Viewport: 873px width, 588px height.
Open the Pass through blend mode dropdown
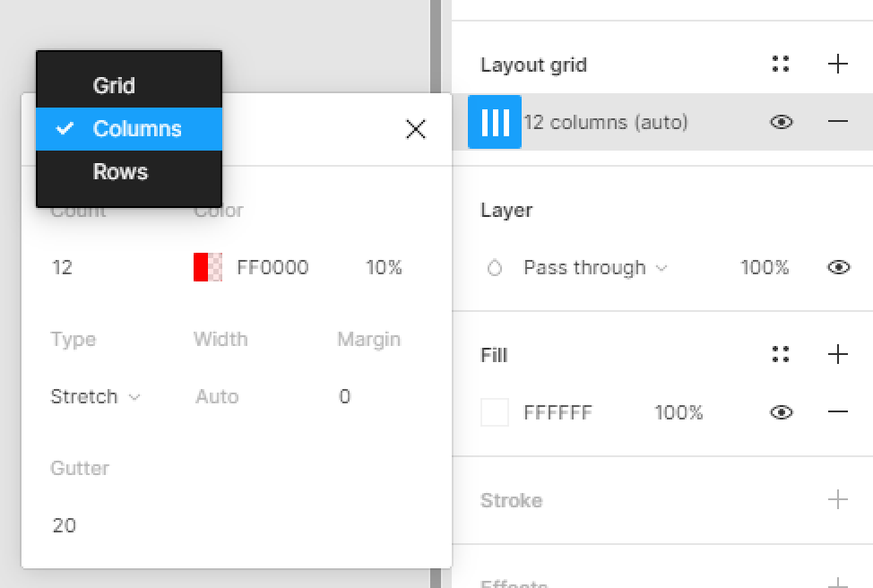595,268
